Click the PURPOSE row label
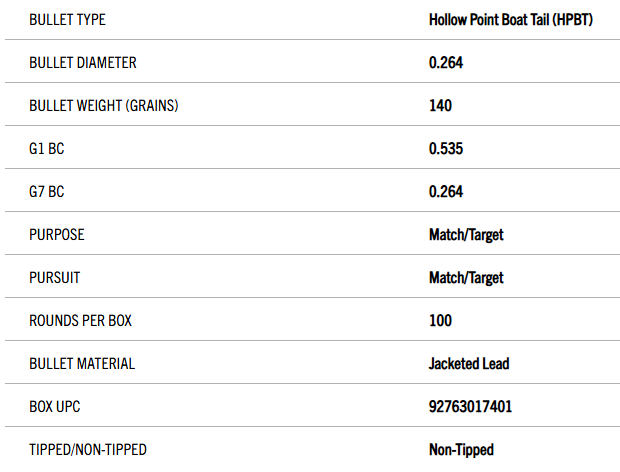The height and width of the screenshot is (472, 620). coord(57,234)
